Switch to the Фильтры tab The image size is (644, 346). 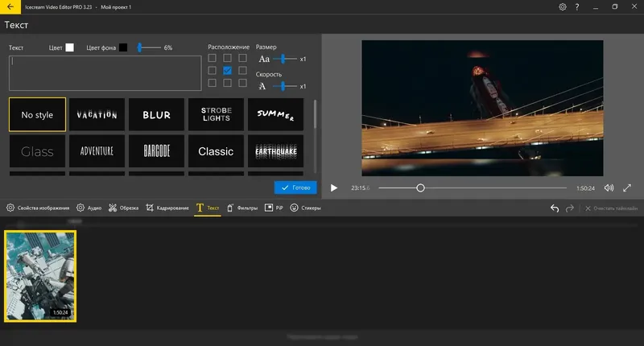click(x=242, y=208)
